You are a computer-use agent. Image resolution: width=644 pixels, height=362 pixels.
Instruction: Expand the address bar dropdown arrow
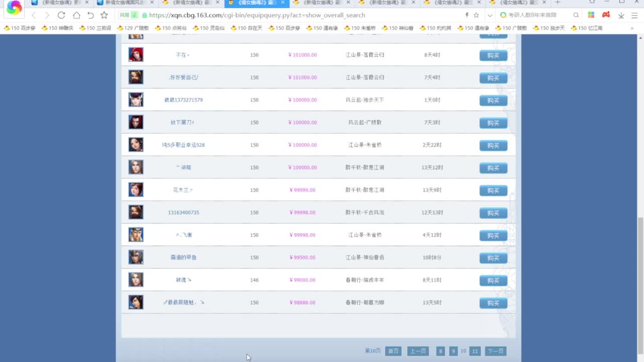click(490, 15)
